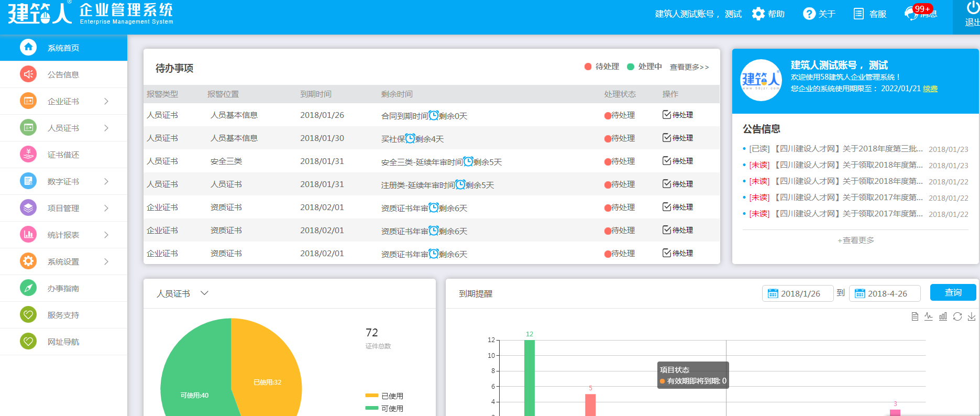The height and width of the screenshot is (416, 980).
Task: Click the 2018/1/26 start date field
Action: [x=798, y=293]
